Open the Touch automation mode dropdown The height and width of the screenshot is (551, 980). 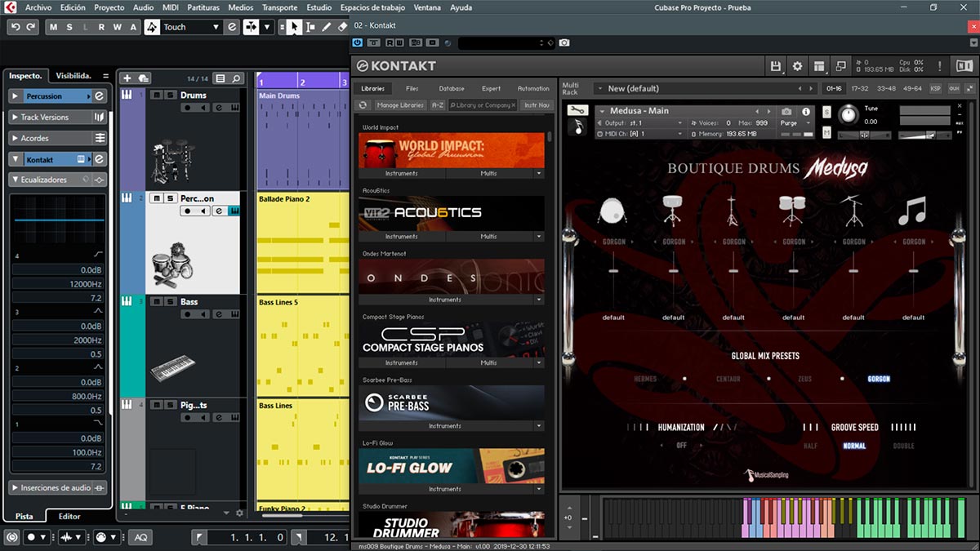pyautogui.click(x=216, y=27)
